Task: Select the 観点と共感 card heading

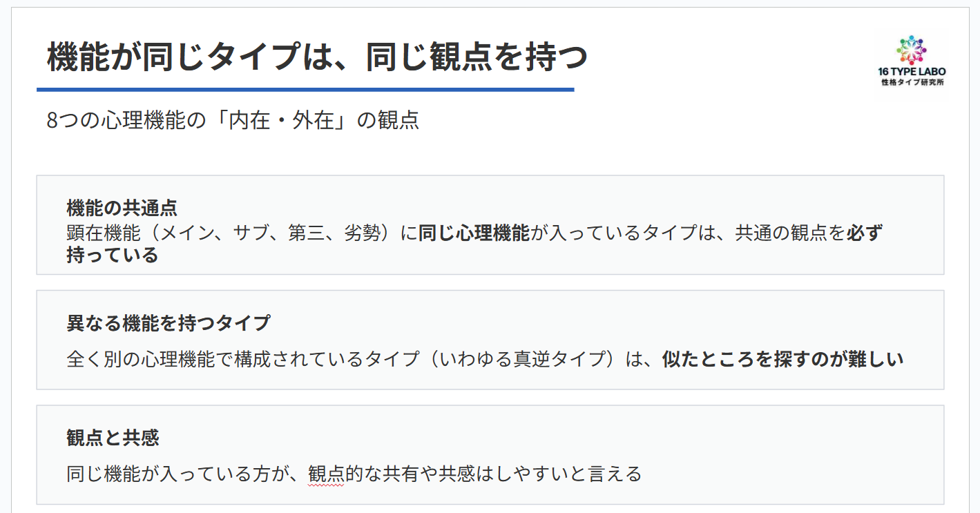Action: click(x=113, y=437)
